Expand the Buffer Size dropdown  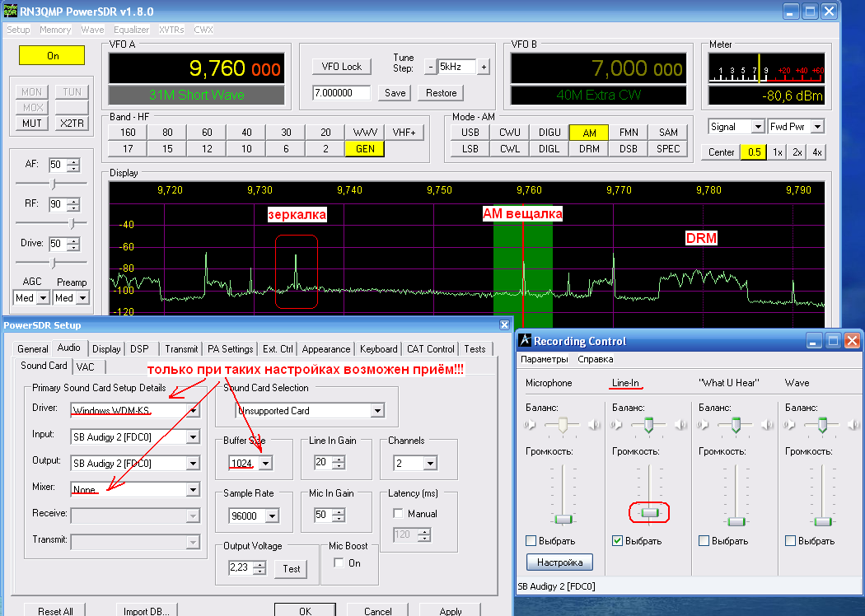click(x=265, y=464)
